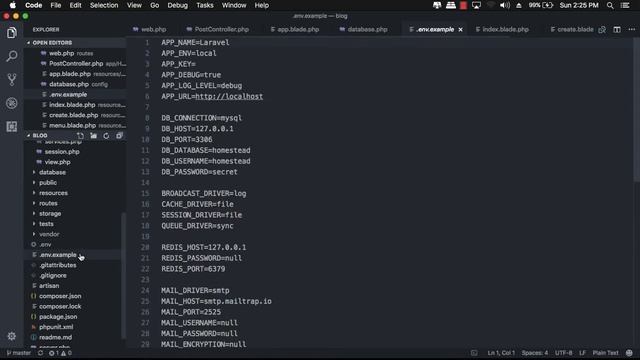The width and height of the screenshot is (640, 360).
Task: Click the UTF-8 encoding indicator
Action: pos(563,353)
